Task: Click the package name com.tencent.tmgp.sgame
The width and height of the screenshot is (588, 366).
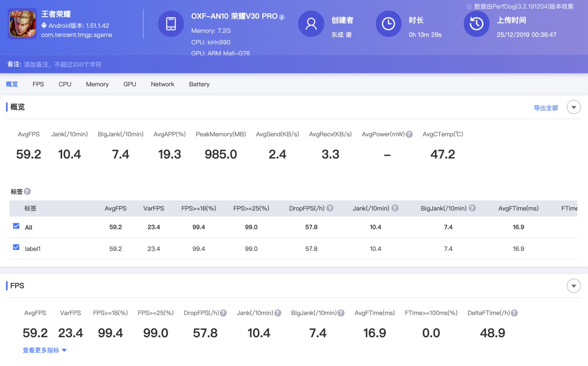Action: click(x=77, y=35)
